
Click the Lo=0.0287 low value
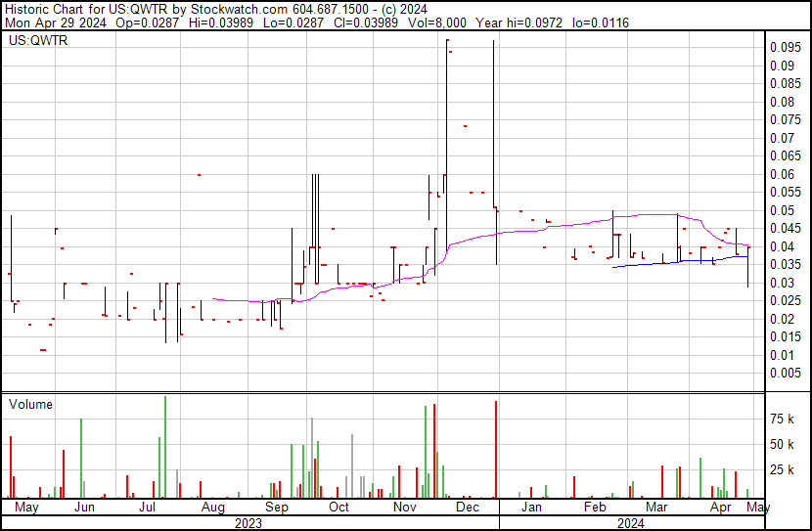point(293,23)
